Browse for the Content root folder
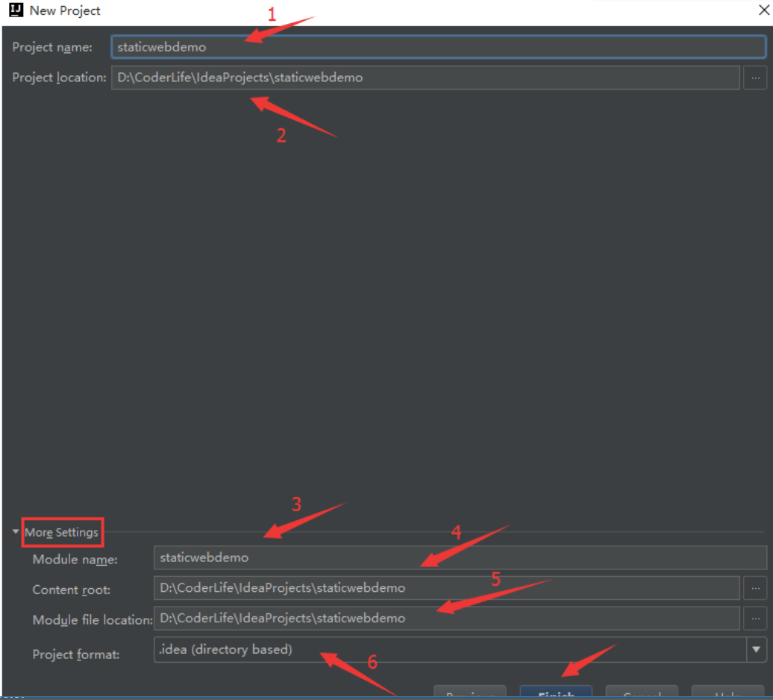The image size is (773, 700). point(755,587)
